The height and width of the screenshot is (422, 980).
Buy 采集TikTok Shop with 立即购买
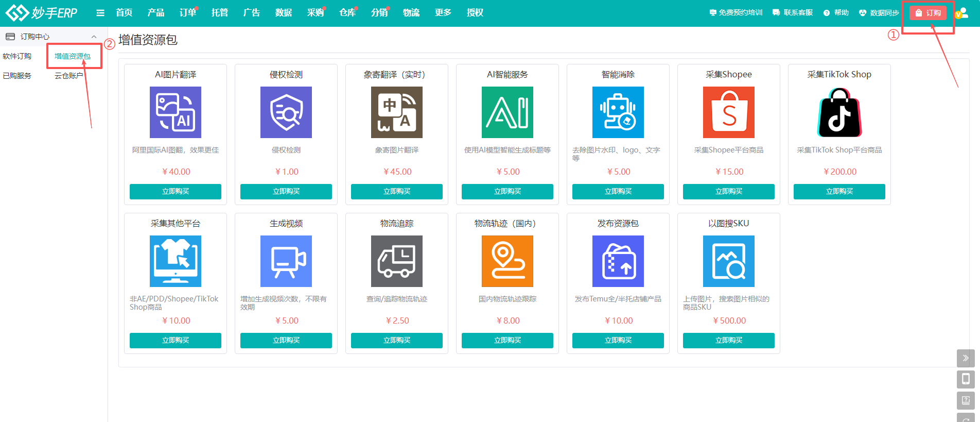click(x=839, y=192)
